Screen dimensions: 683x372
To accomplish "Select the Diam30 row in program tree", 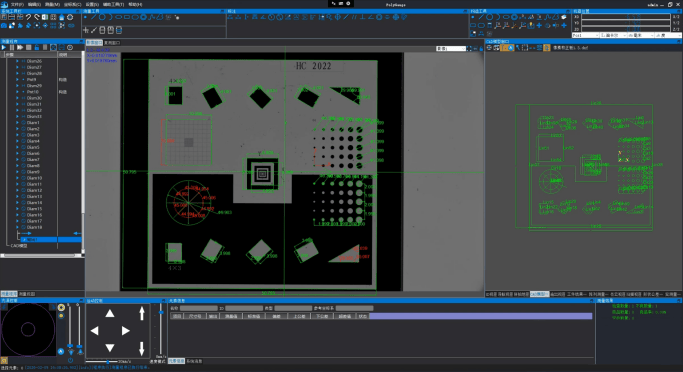I will [34, 98].
